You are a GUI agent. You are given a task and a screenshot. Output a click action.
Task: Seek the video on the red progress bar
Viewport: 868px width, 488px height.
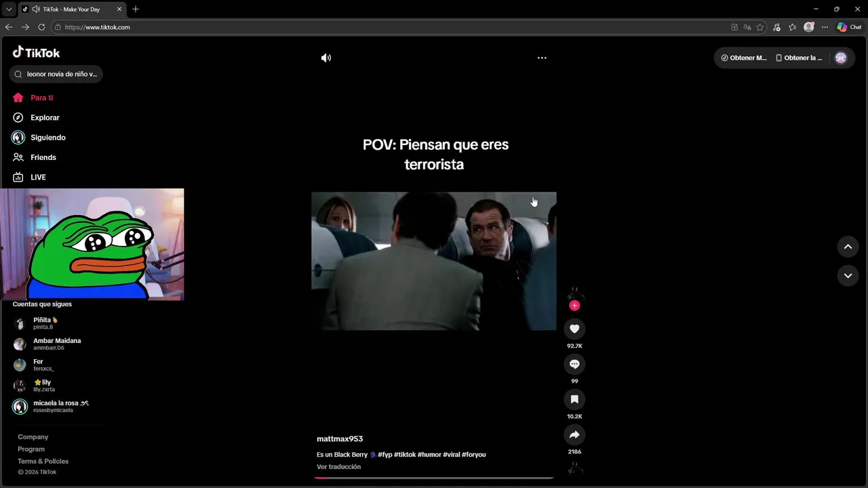(x=434, y=478)
